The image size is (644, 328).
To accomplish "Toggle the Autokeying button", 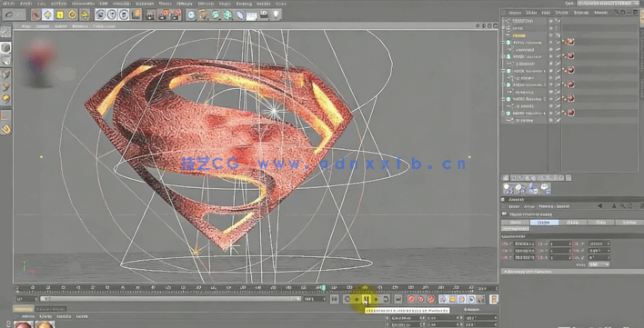I will (420, 299).
